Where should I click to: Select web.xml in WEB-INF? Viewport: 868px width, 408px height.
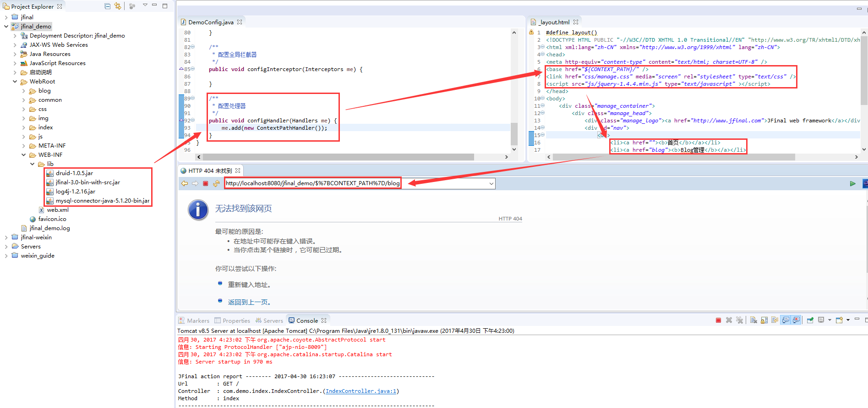pyautogui.click(x=54, y=210)
